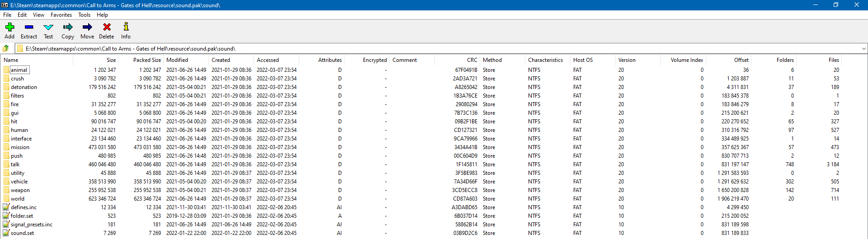
Task: Click size value 473 031 580
Action: click(x=102, y=147)
